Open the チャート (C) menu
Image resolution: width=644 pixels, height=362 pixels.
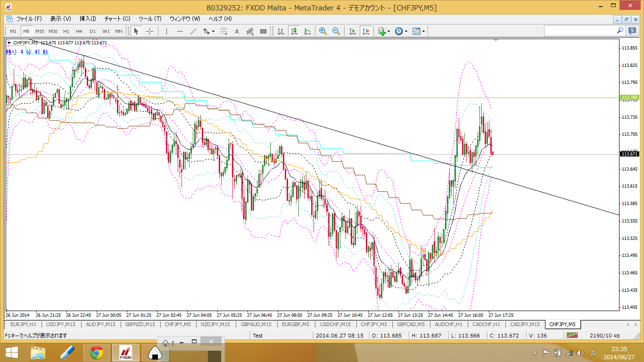click(x=117, y=19)
